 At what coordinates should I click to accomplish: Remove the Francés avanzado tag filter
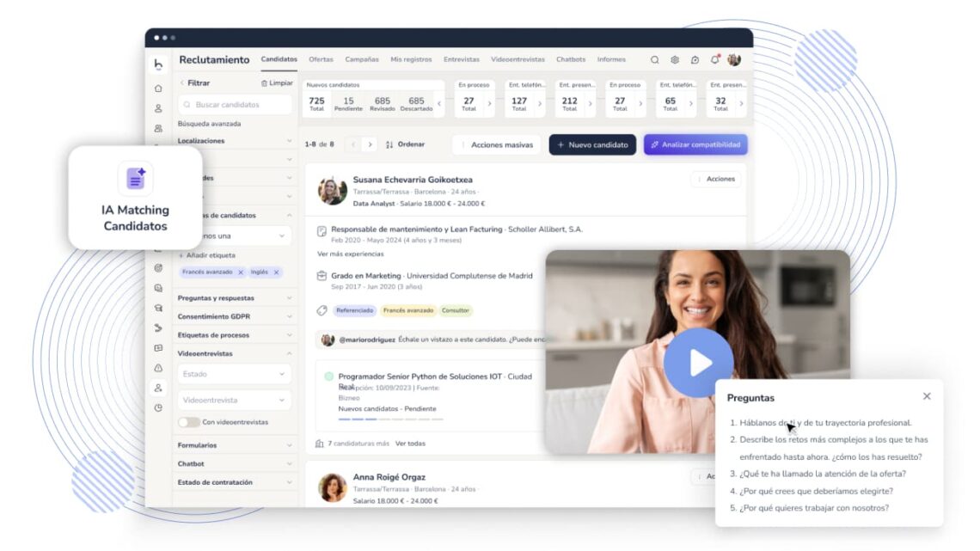coord(241,272)
